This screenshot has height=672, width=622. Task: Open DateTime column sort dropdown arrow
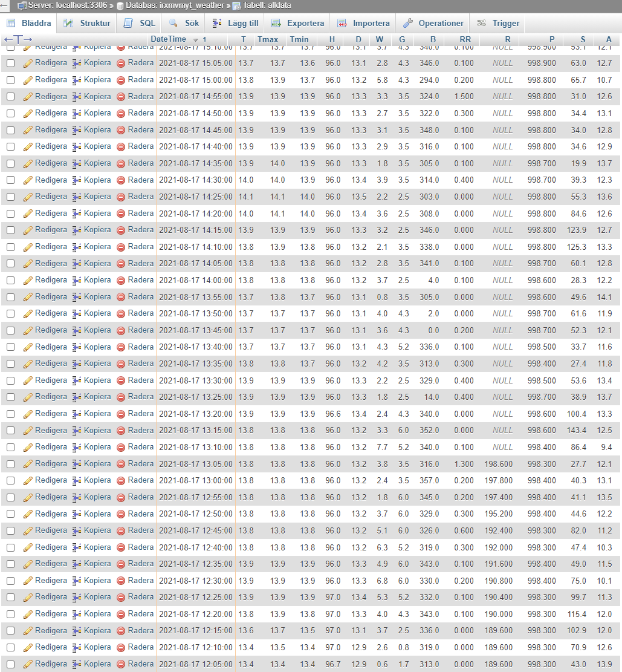[195, 40]
